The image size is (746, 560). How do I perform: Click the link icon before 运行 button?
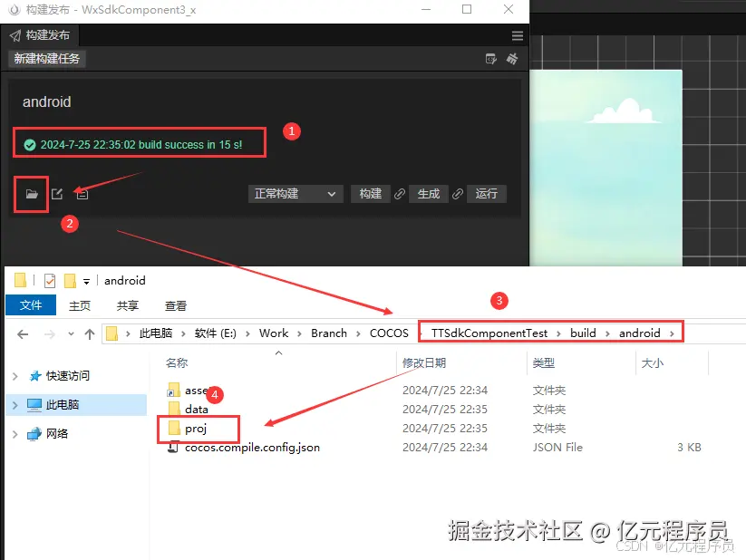tap(458, 193)
